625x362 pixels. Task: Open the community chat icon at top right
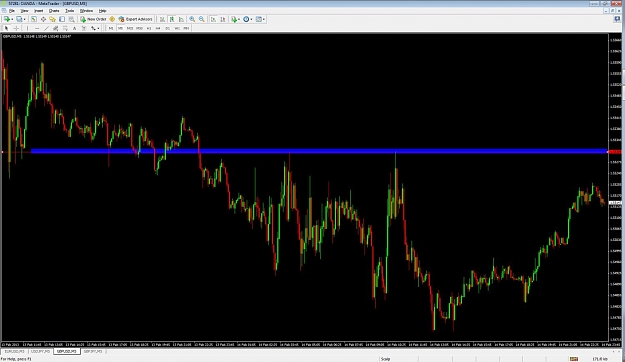pos(617,19)
